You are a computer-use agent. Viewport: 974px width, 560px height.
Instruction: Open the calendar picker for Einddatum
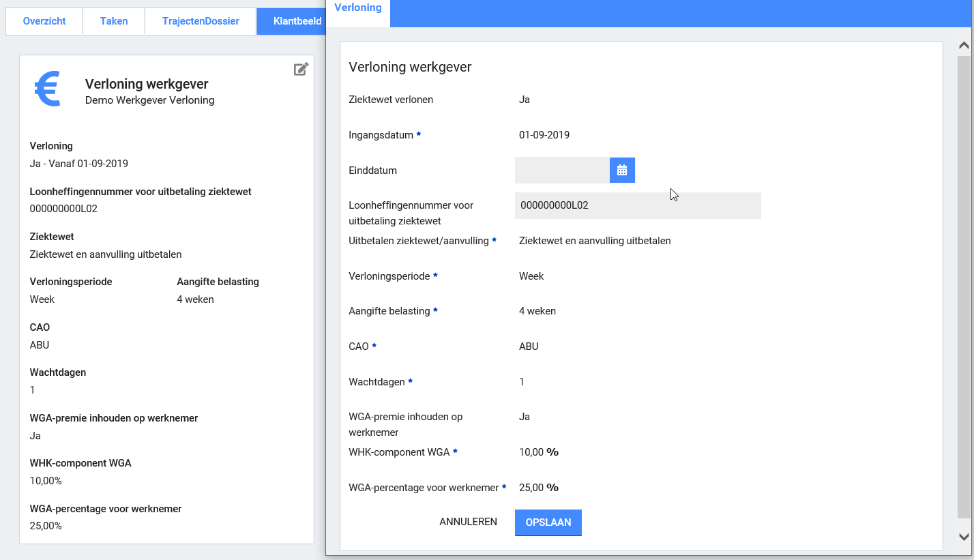click(x=622, y=171)
